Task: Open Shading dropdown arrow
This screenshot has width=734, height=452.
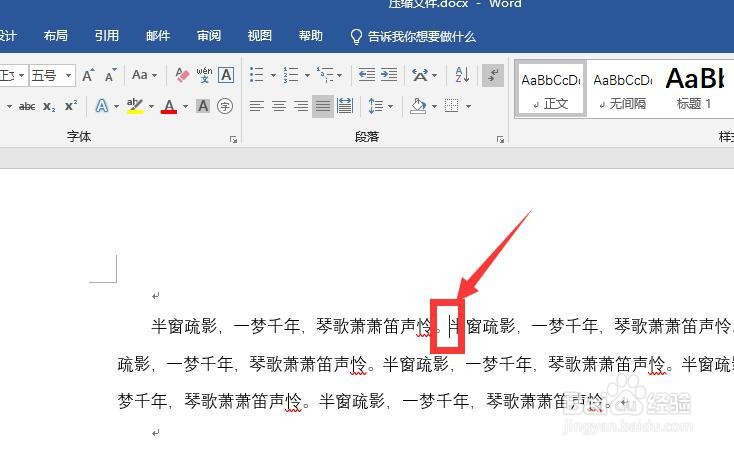Action: pyautogui.click(x=434, y=107)
